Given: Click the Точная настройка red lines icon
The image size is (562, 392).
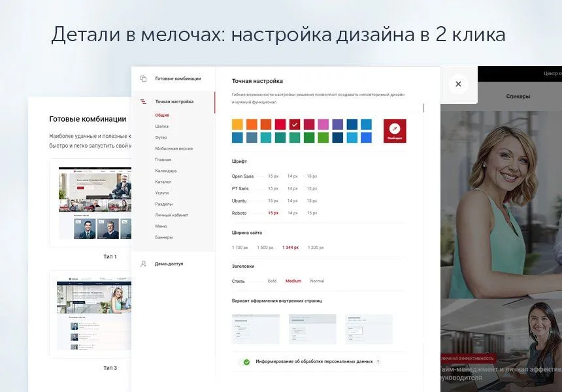Looking at the screenshot, I should click(x=143, y=102).
